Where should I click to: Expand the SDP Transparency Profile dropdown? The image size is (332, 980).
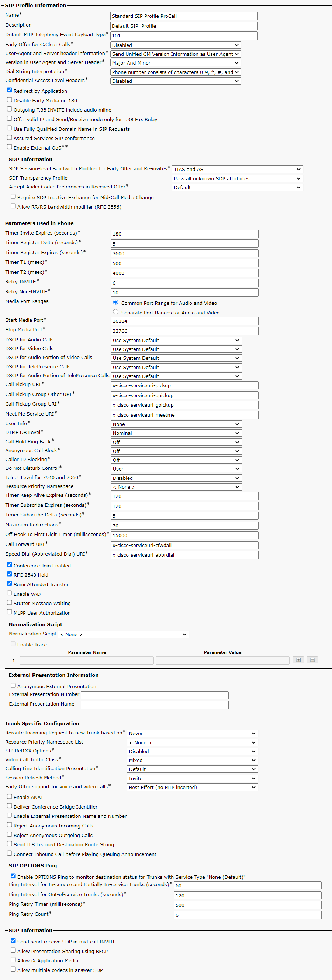237,178
